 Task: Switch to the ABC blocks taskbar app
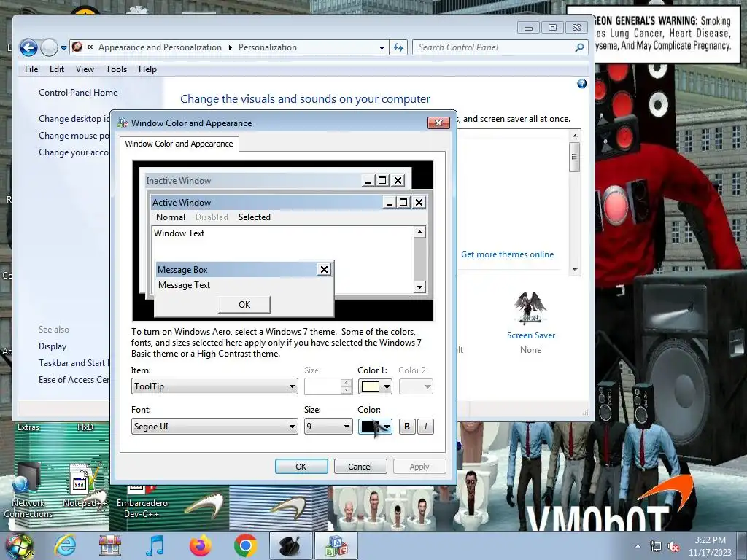click(x=336, y=545)
